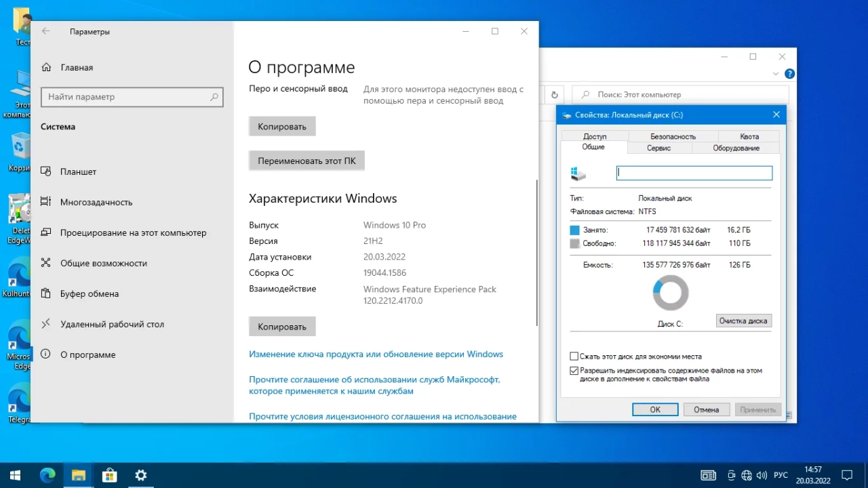Image resolution: width=868 pixels, height=488 pixels.
Task: Click the disk label name field
Action: (694, 173)
